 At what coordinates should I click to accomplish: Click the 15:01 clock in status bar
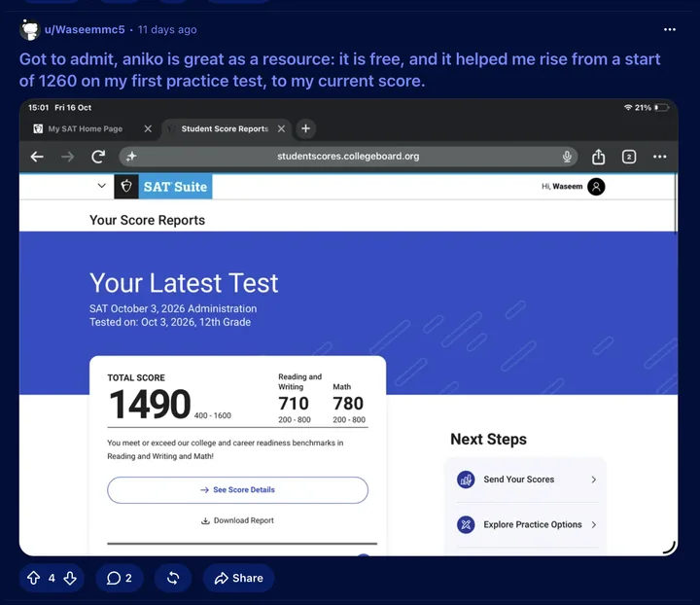click(38, 108)
